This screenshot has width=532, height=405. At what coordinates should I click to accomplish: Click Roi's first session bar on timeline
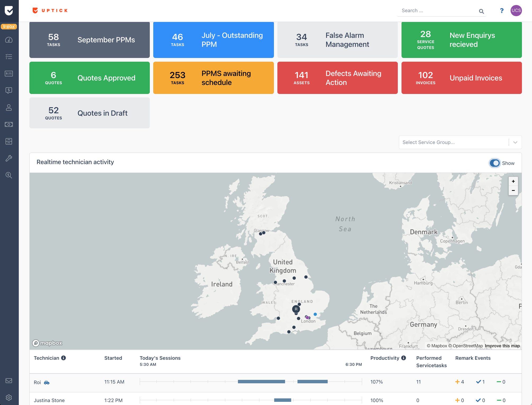click(x=262, y=382)
